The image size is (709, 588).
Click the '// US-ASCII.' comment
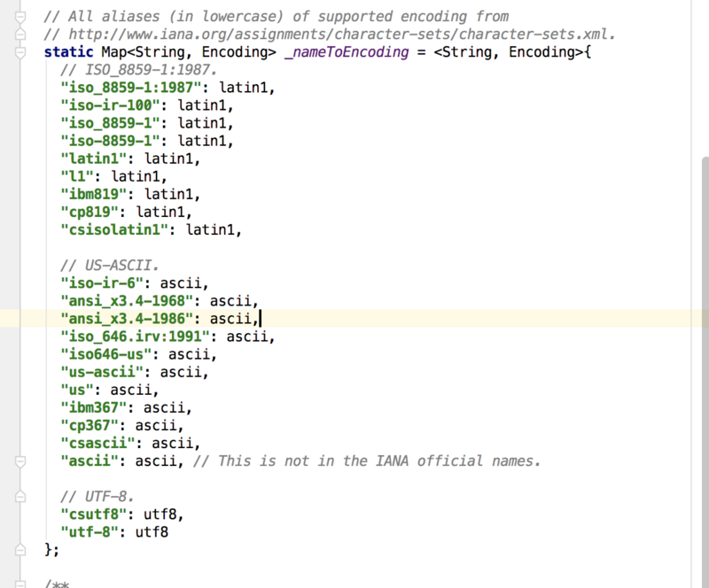pyautogui.click(x=110, y=266)
